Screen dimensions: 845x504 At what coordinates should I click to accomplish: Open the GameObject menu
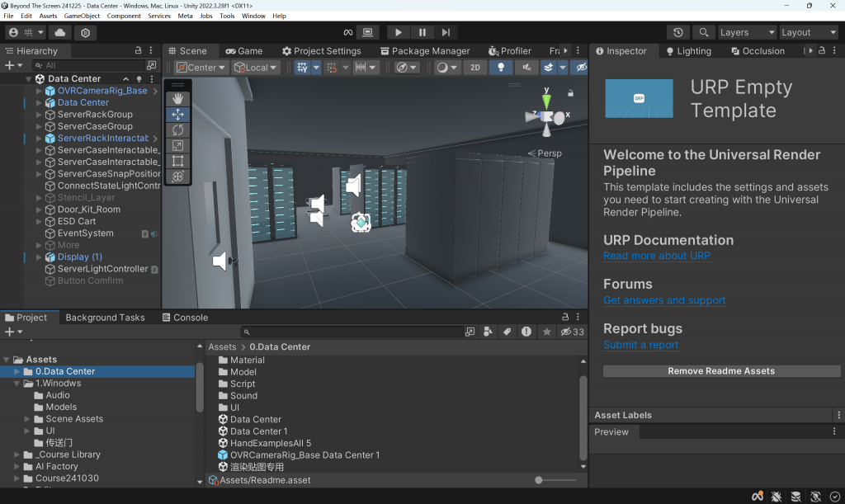[82, 16]
